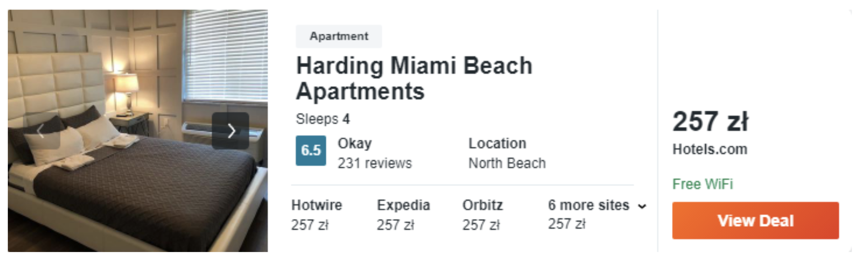Screen dimensions: 868x262
Task: Click the 6.5 rating score badge
Action: pyautogui.click(x=311, y=151)
